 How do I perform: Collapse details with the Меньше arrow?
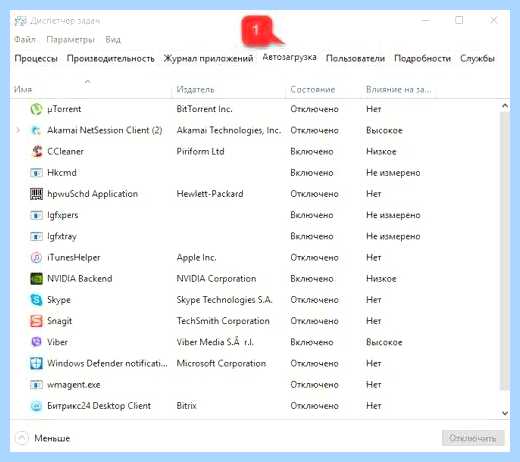tap(22, 438)
